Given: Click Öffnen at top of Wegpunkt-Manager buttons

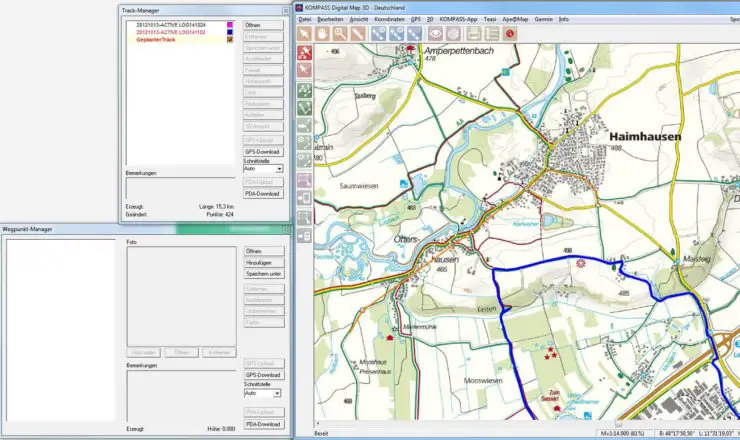Looking at the screenshot, I should click(x=264, y=251).
